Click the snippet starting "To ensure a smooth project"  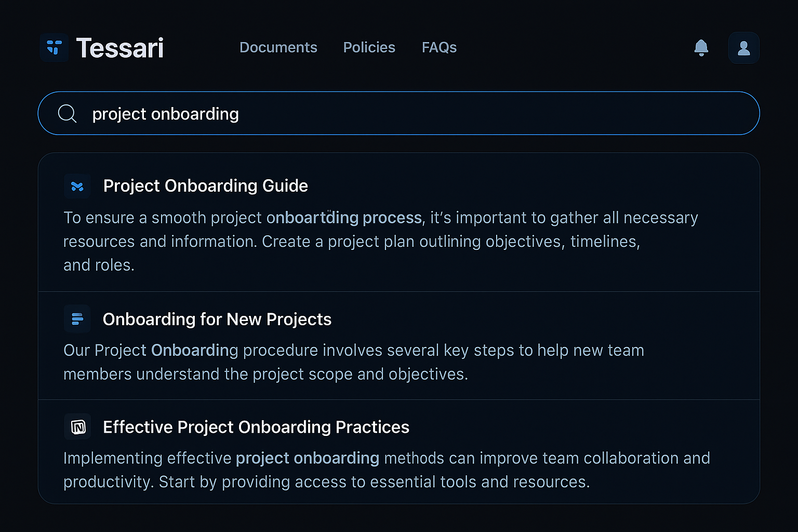[353, 241]
